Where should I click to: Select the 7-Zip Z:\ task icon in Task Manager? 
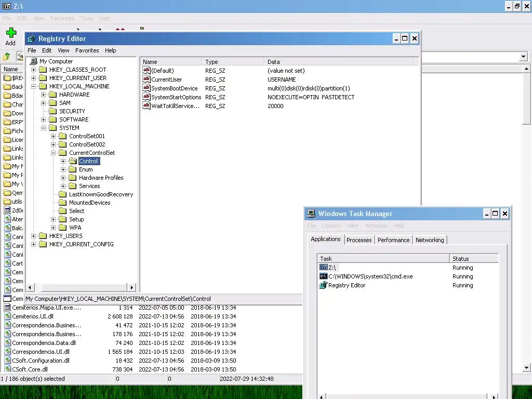pyautogui.click(x=324, y=268)
